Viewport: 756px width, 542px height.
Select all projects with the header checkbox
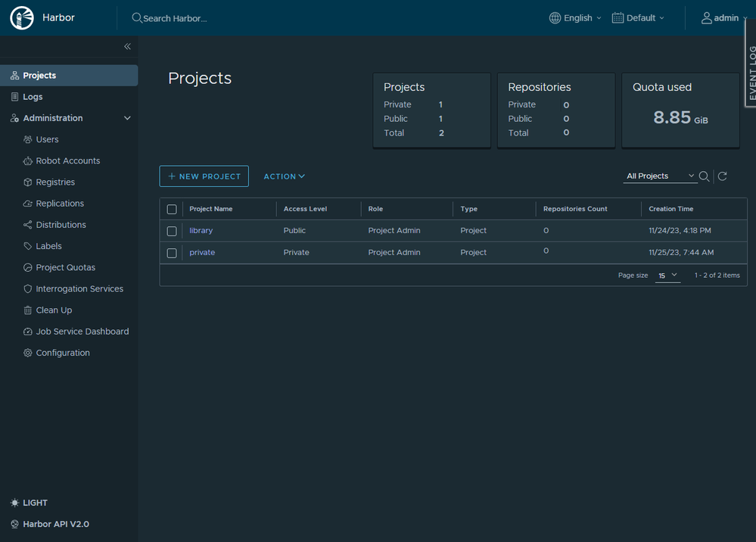click(x=172, y=209)
